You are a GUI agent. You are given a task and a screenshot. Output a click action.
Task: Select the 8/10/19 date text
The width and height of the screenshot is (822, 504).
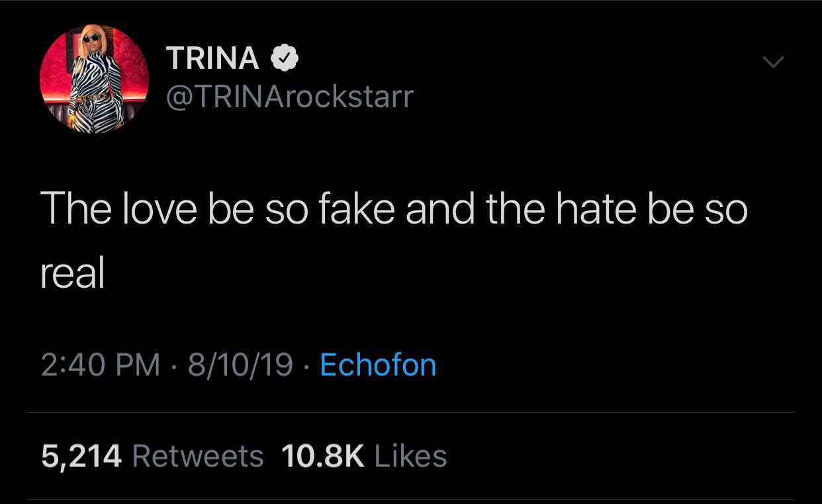(x=240, y=364)
